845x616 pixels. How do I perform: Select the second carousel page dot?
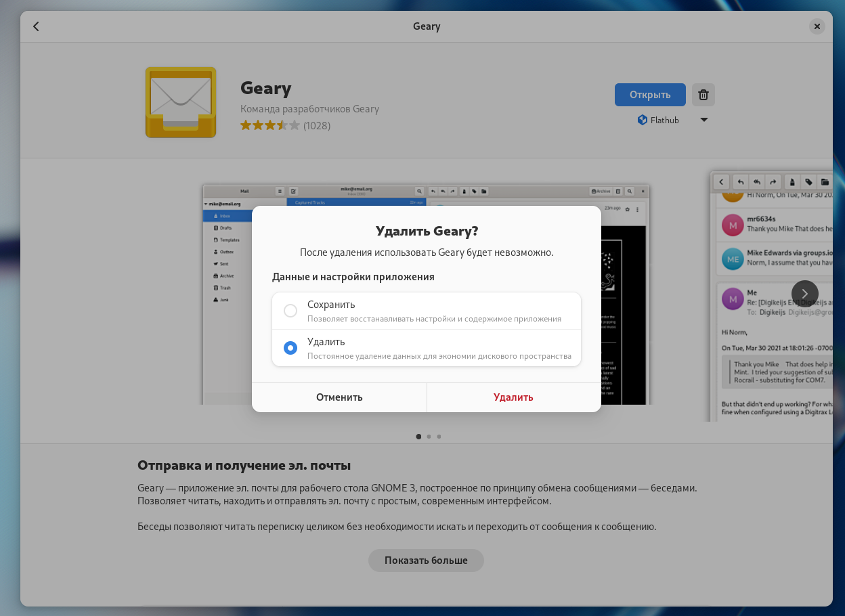pos(429,437)
